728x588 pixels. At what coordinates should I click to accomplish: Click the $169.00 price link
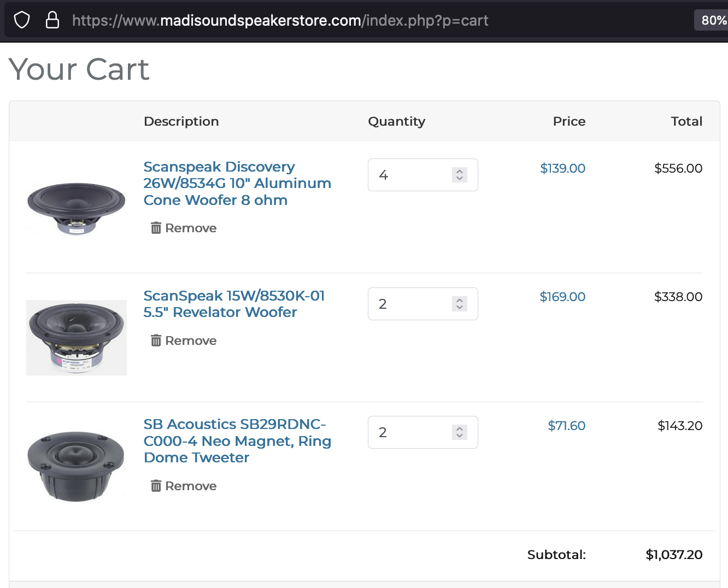coord(562,297)
